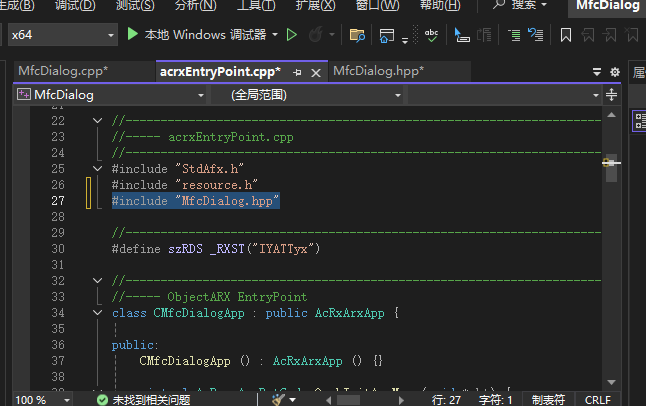
Task: Click the hollow green start-without-debugging arrow
Action: click(x=292, y=35)
